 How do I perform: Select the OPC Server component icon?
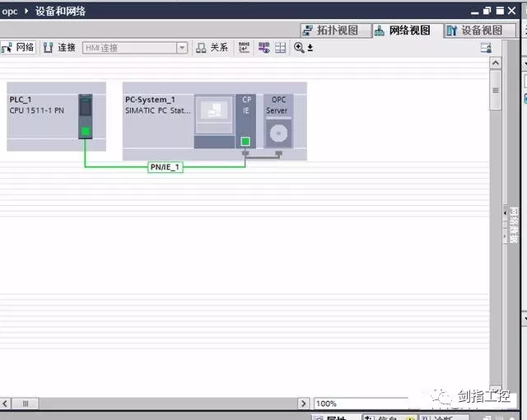[278, 131]
